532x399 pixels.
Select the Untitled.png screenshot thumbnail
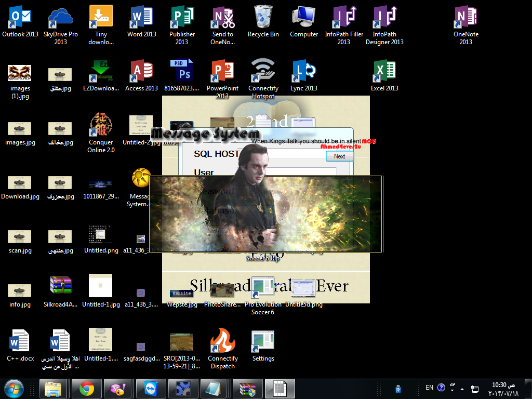pyautogui.click(x=100, y=234)
